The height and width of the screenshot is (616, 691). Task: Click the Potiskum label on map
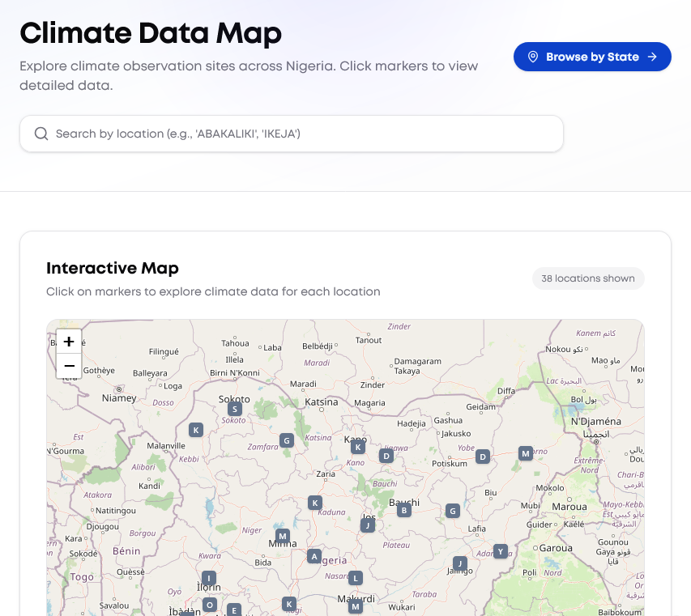pyautogui.click(x=450, y=464)
